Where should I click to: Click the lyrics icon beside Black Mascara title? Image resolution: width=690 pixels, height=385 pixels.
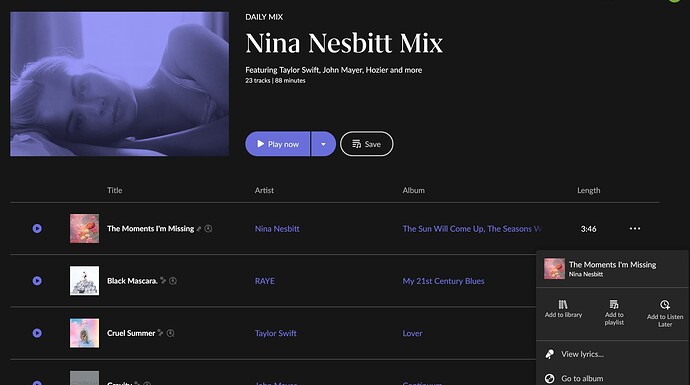click(x=162, y=280)
